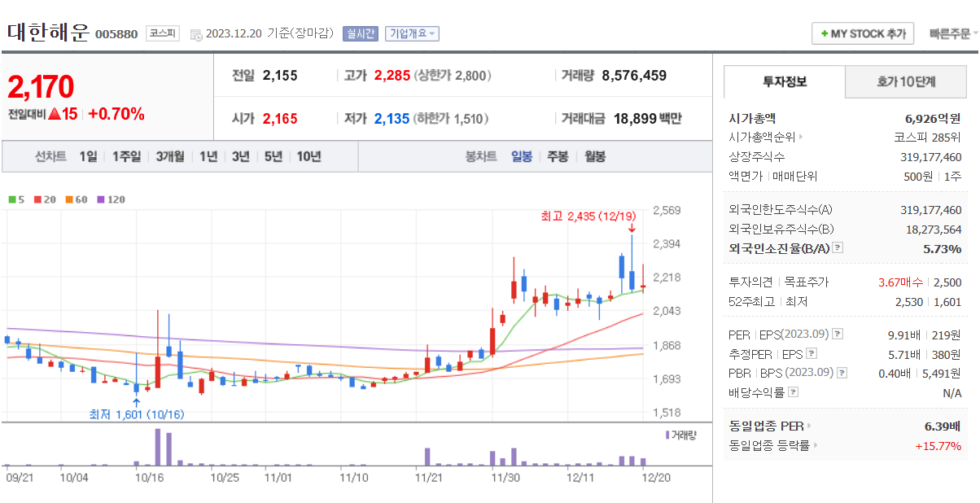
Task: Click the red up-triangle next to 전일대비
Action: click(x=54, y=114)
